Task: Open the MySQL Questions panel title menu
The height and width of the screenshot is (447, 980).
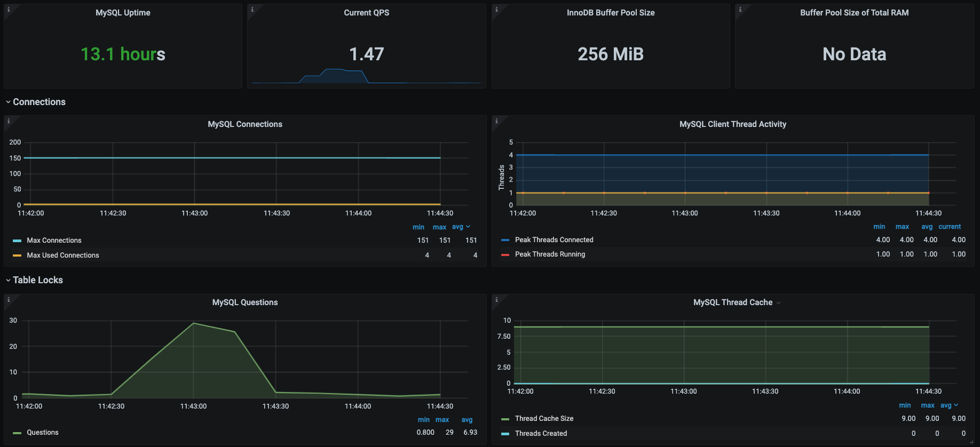Action: pos(245,302)
